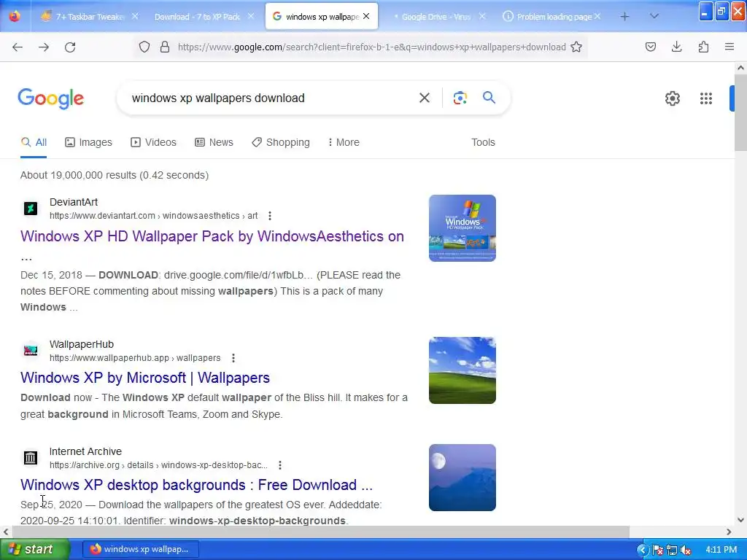Click the 4:11 PM clock
Screen dimensions: 747x560
pos(721,550)
